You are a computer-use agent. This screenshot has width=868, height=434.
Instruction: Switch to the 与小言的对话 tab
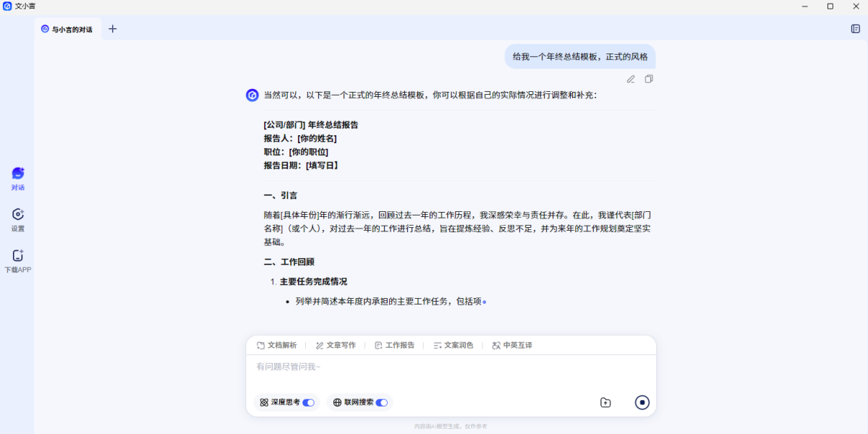pyautogui.click(x=67, y=30)
